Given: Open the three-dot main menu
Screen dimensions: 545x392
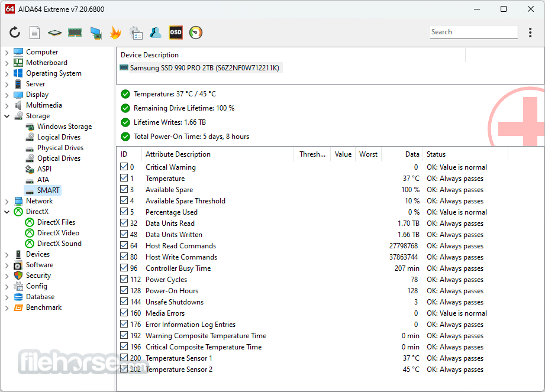Looking at the screenshot, I should [530, 33].
